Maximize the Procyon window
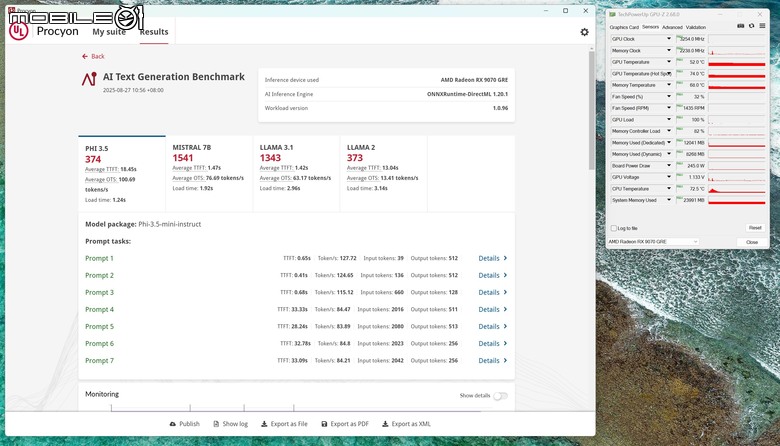The image size is (780, 446). pyautogui.click(x=566, y=10)
